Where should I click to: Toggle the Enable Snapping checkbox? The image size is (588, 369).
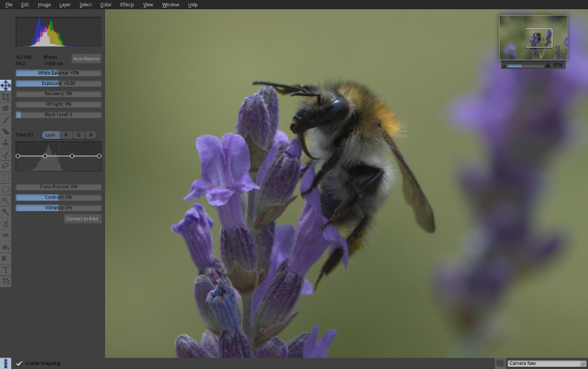(19, 363)
